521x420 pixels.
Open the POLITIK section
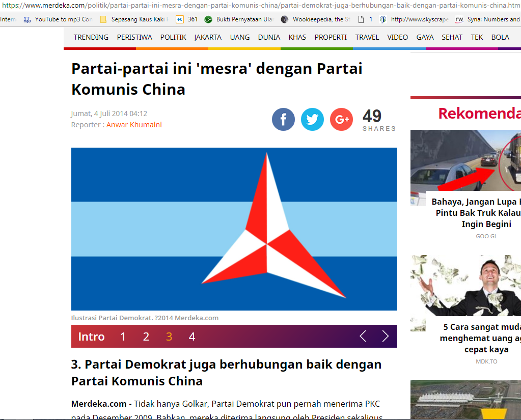(x=173, y=37)
